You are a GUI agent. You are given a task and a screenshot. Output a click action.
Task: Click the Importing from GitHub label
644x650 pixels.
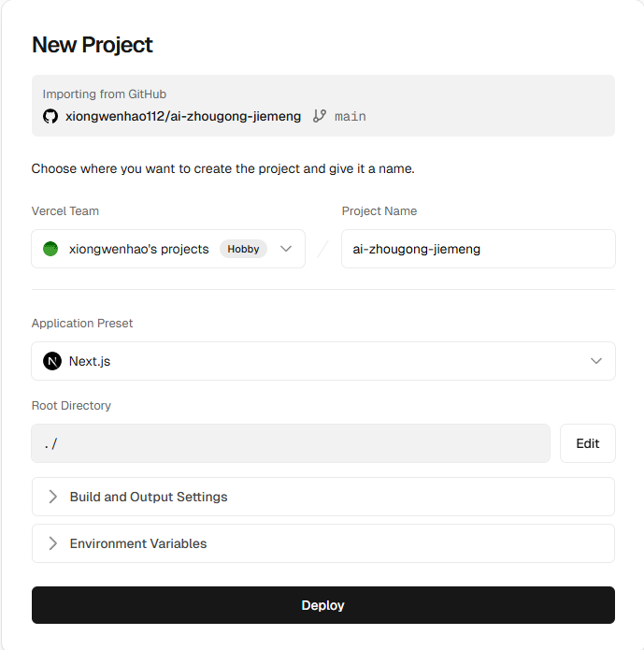105,94
